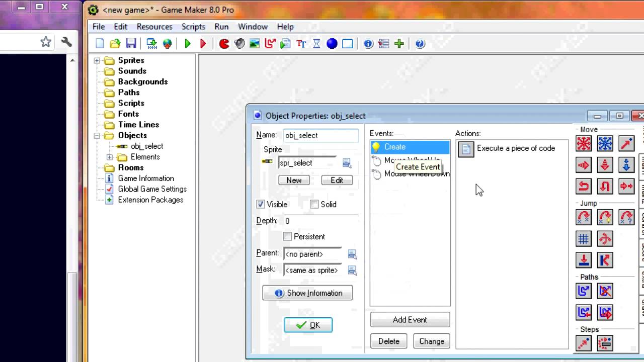
Task: Open the browser wrench settings menu
Action: pyautogui.click(x=66, y=42)
